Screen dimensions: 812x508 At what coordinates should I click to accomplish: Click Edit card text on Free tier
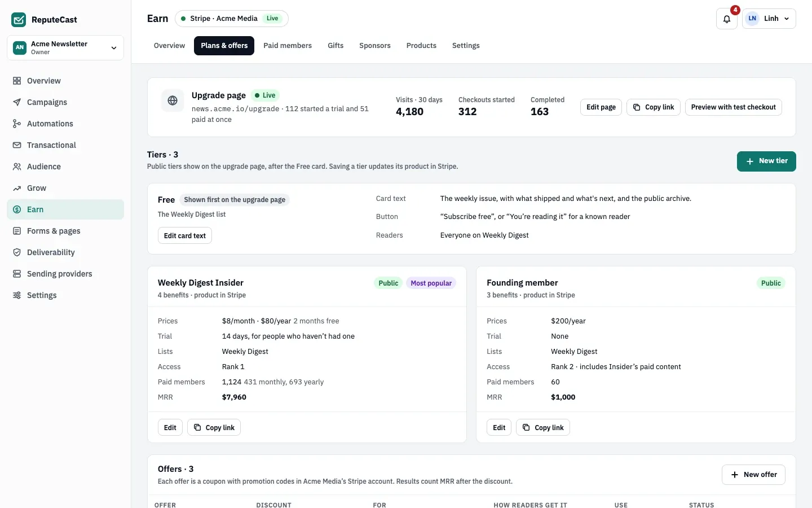(x=185, y=235)
